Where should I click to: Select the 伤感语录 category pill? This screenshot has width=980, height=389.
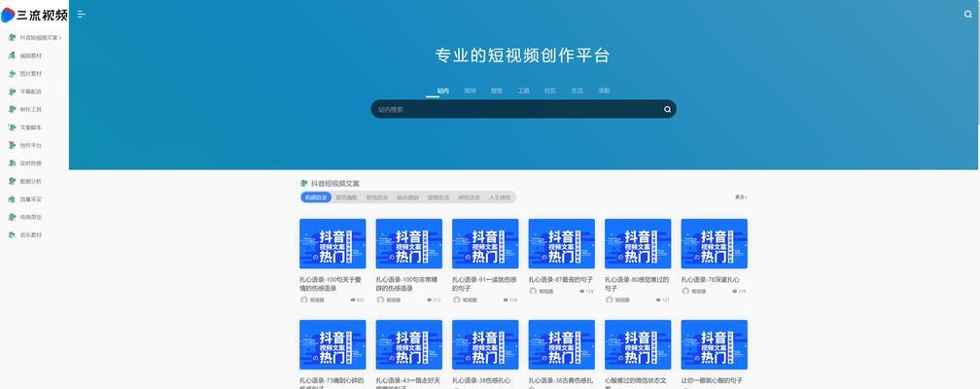316,197
